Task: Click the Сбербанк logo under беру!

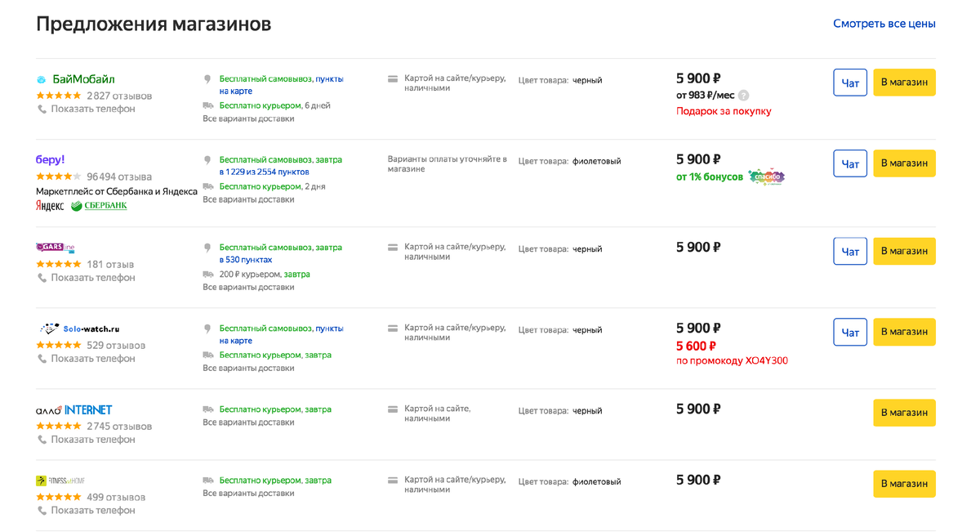Action: point(99,206)
